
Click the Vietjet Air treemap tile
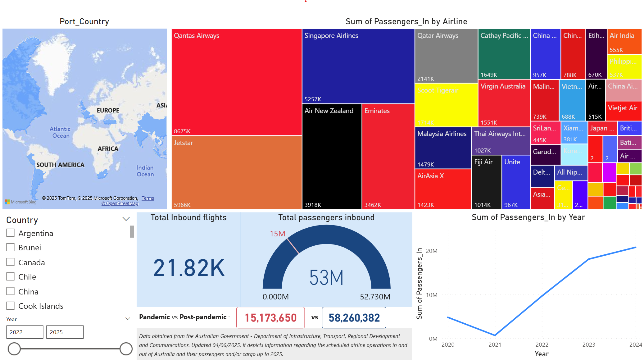pyautogui.click(x=624, y=111)
